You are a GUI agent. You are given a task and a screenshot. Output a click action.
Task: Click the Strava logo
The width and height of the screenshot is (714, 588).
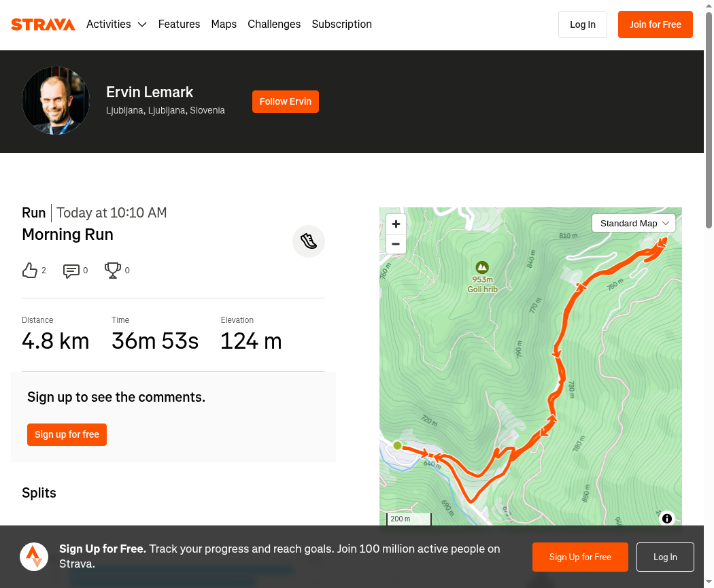pos(43,24)
